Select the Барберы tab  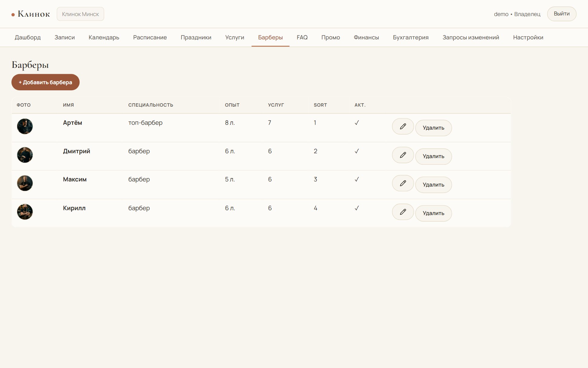coord(270,37)
